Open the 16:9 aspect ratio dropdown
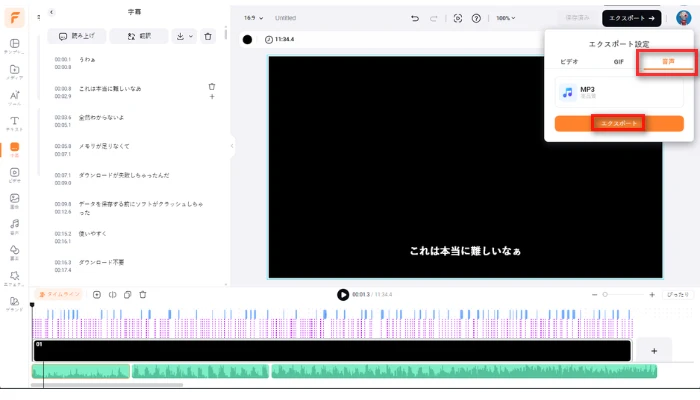Image resolution: width=700 pixels, height=400 pixels. coord(253,18)
